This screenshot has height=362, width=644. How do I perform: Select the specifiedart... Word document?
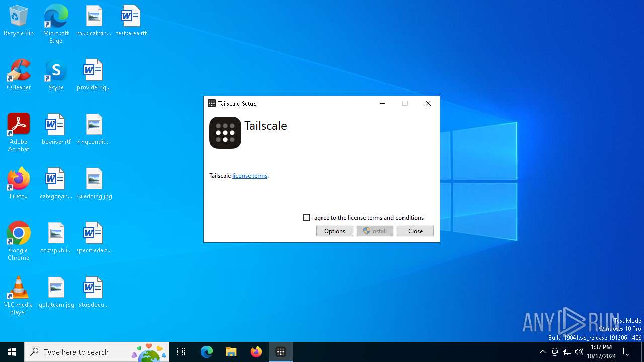tap(94, 238)
